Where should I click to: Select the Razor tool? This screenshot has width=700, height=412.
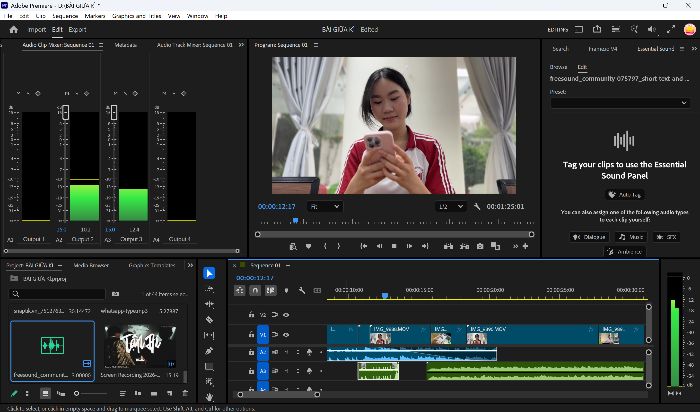coord(209,320)
